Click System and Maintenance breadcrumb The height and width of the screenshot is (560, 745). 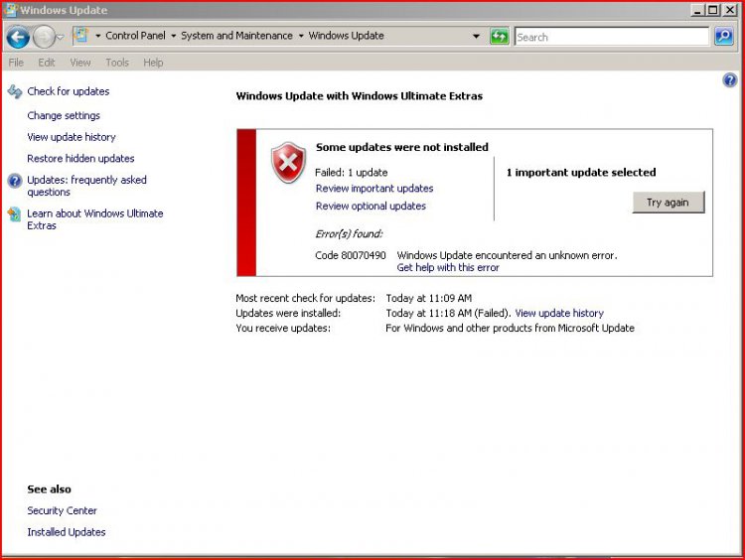coord(236,36)
